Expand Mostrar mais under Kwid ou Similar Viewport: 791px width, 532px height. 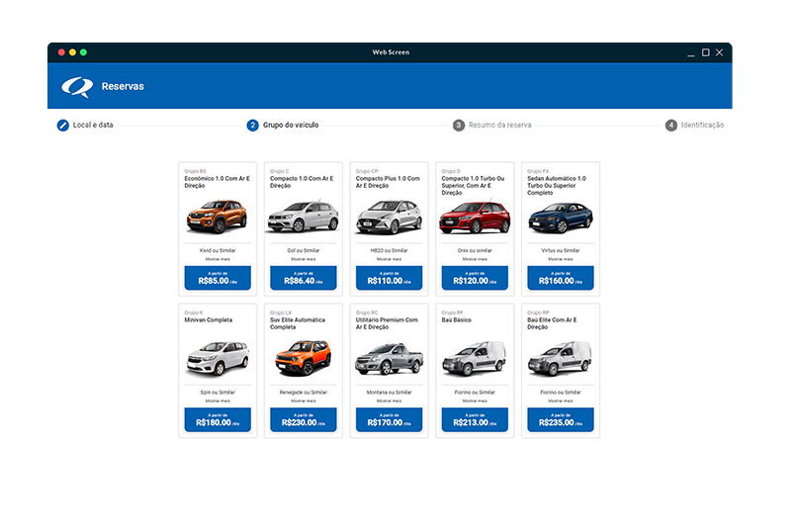coord(218,259)
